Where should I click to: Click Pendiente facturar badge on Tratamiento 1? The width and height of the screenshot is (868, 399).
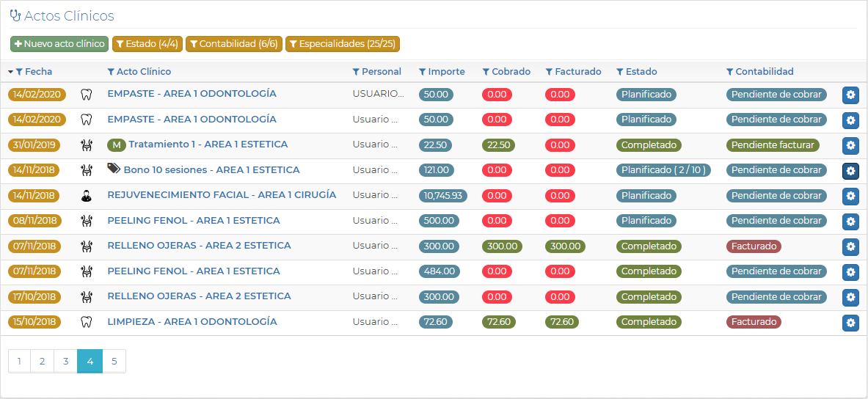(773, 145)
